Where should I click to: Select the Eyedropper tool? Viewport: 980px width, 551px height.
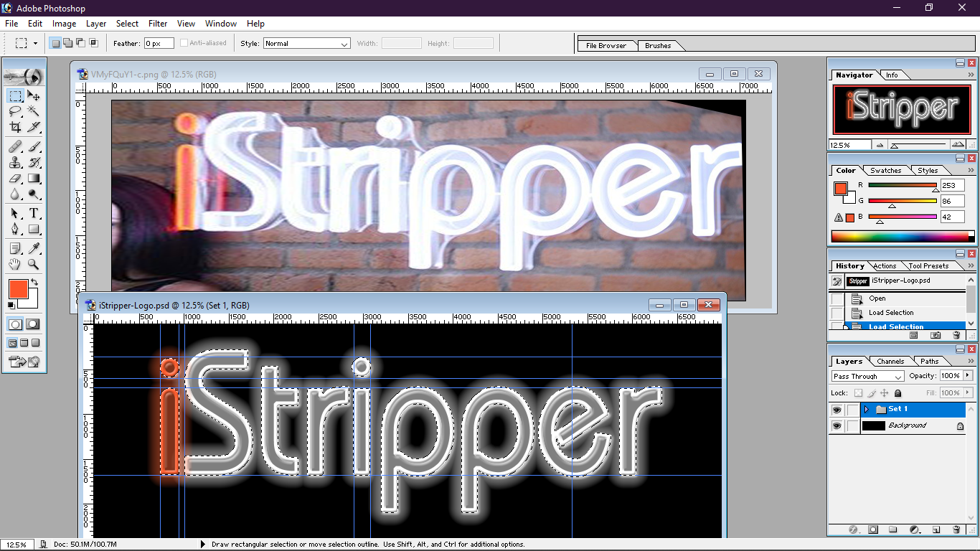pos(34,248)
